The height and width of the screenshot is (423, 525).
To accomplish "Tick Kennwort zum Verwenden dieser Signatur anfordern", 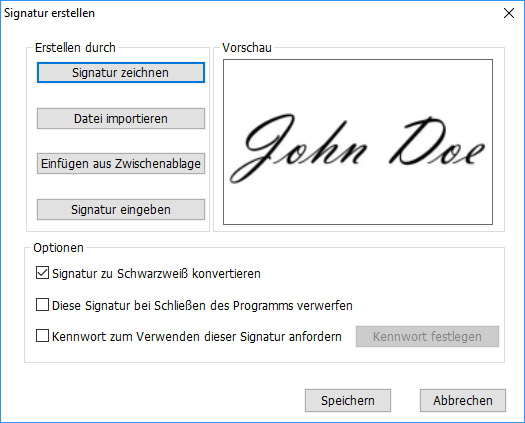I will tap(42, 336).
